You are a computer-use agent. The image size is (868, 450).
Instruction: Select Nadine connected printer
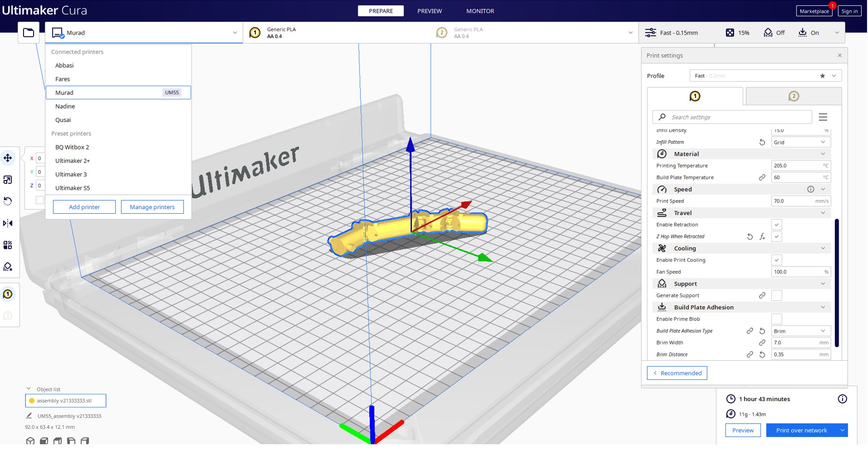(x=118, y=106)
